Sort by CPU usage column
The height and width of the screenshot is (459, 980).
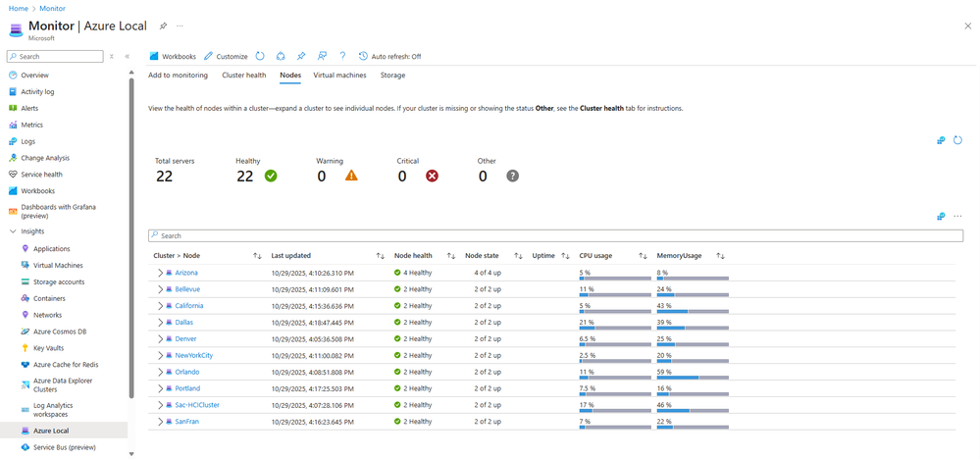pyautogui.click(x=643, y=256)
